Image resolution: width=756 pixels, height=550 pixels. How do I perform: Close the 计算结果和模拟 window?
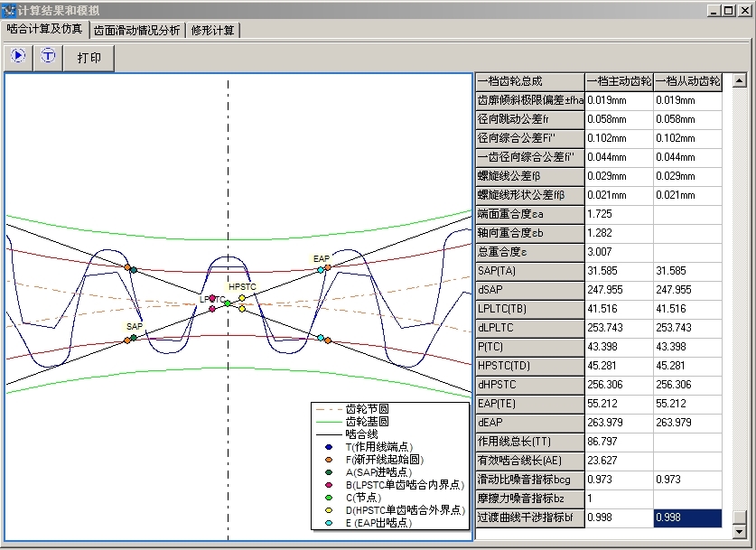tap(744, 10)
